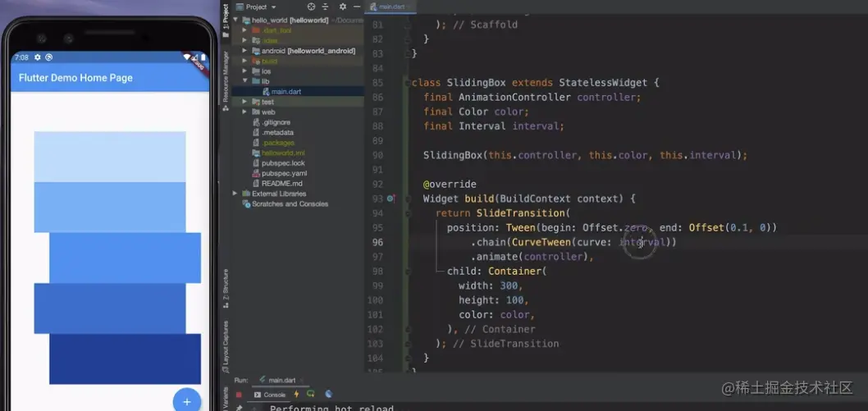Expand the web folder
Screen dimensions: 868x411
[x=244, y=112]
